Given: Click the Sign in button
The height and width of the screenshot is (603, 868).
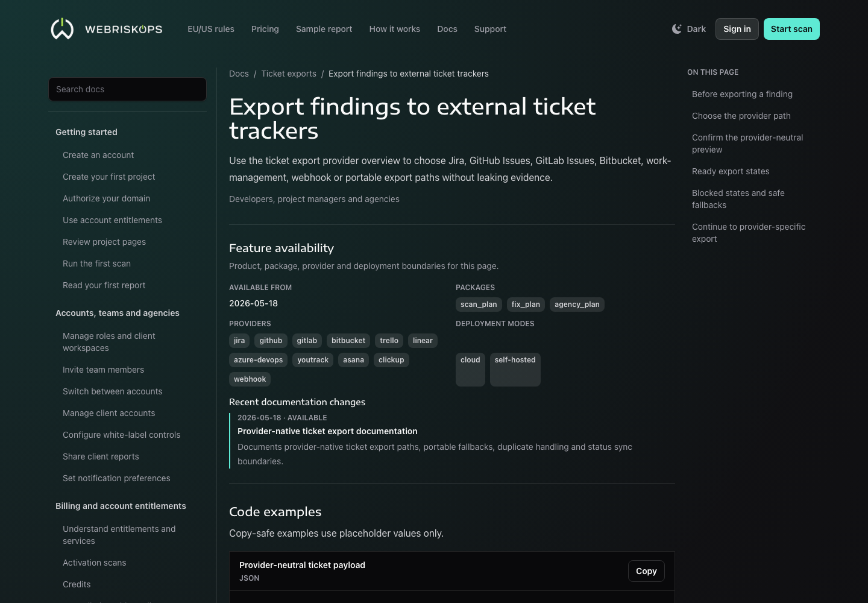Looking at the screenshot, I should point(737,29).
